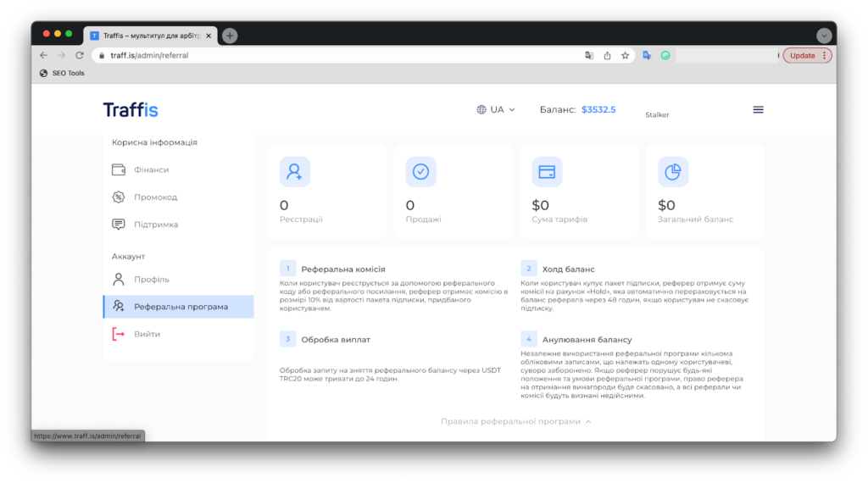Viewport: 868px width, 483px height.
Task: Click the Registrations user-plus icon
Action: (x=295, y=172)
